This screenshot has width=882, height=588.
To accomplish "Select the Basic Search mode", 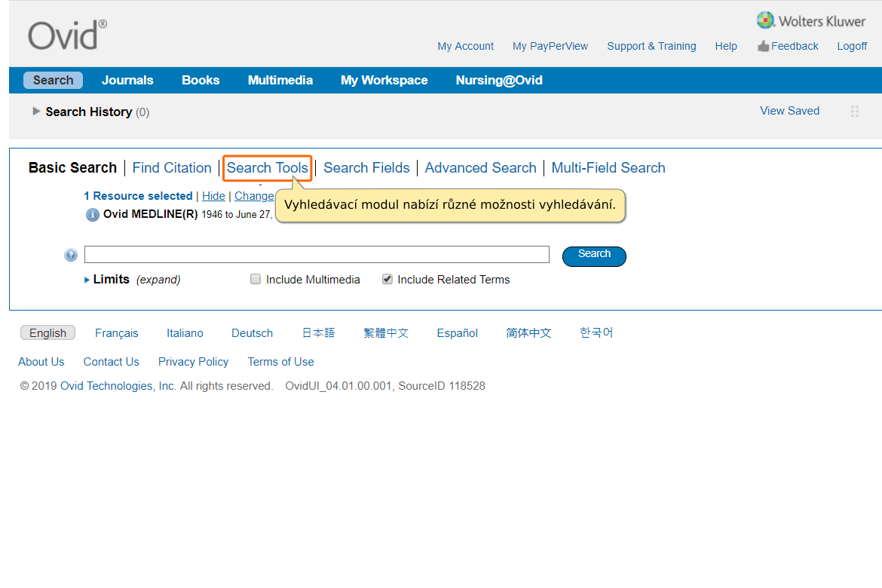I will [72, 167].
